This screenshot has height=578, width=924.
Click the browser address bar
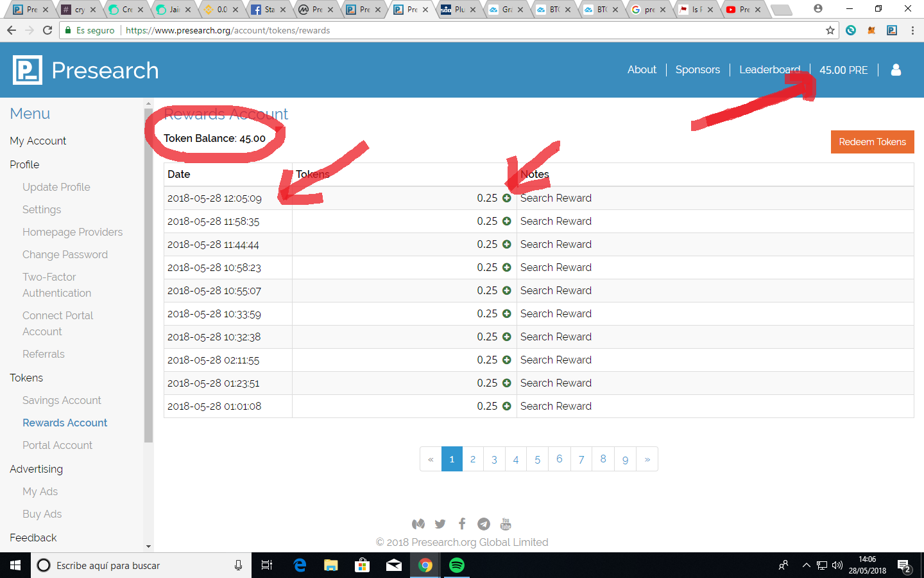449,30
